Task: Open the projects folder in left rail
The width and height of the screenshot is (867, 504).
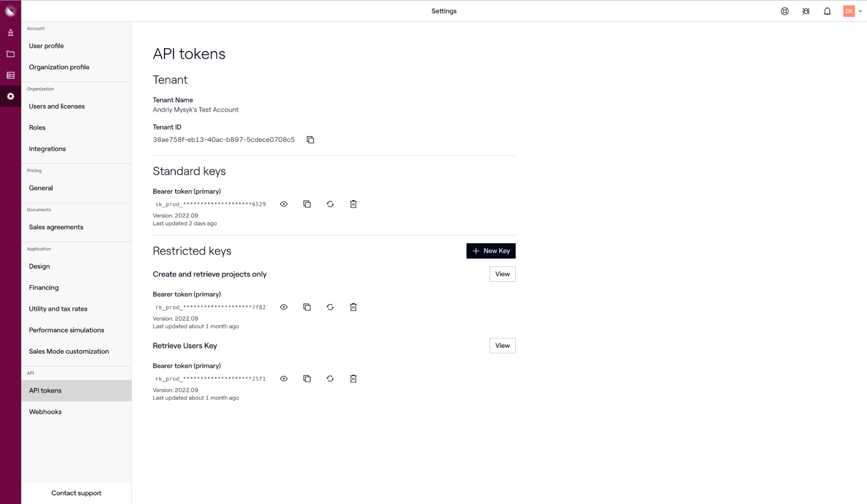Action: 10,54
